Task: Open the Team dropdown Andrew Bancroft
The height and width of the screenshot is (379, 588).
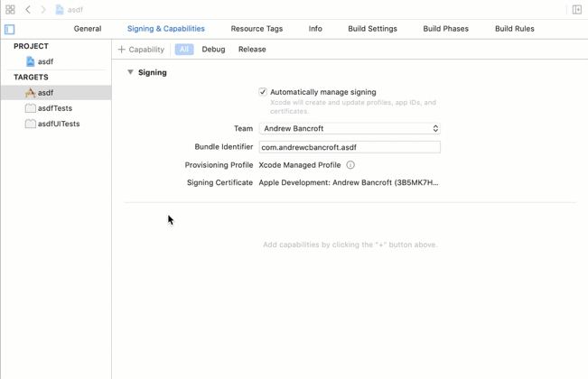Action: tap(350, 128)
